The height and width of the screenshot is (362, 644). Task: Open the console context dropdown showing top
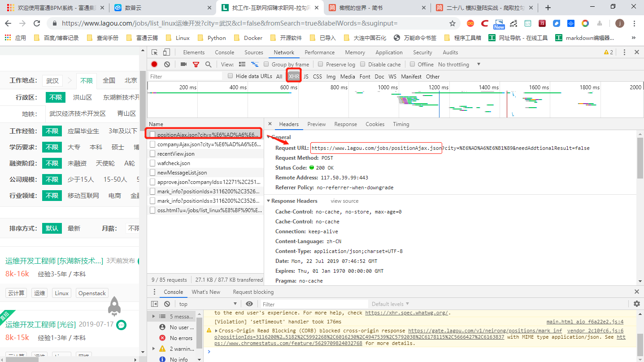click(207, 304)
